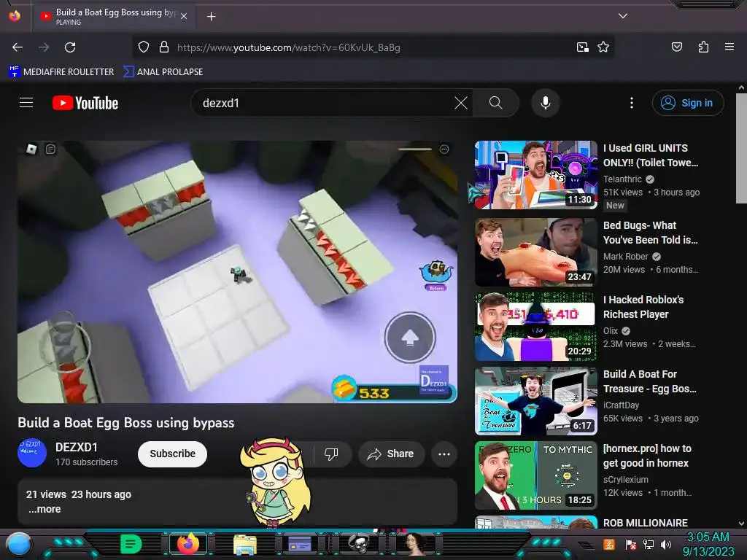Open Build A Boat For Treasure iCraftDay thumbnail
Viewport: 747px width, 560px height.
click(x=536, y=401)
